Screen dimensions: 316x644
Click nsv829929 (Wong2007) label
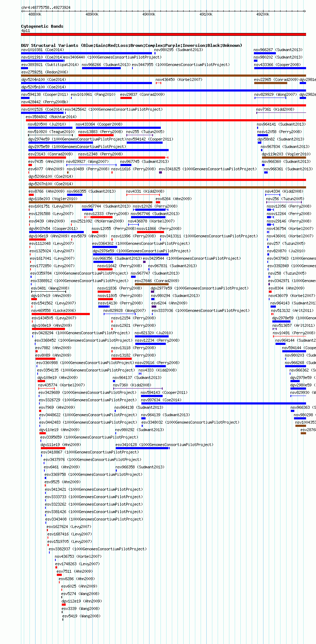276,94
